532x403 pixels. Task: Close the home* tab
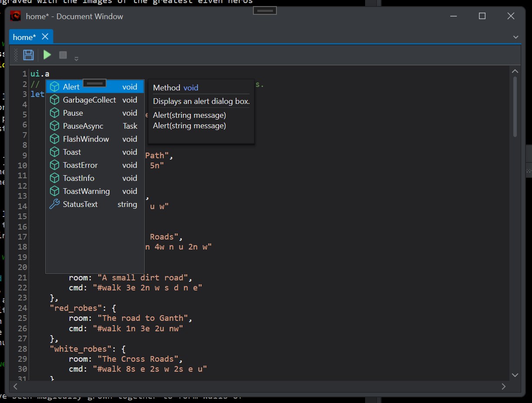pyautogui.click(x=45, y=37)
